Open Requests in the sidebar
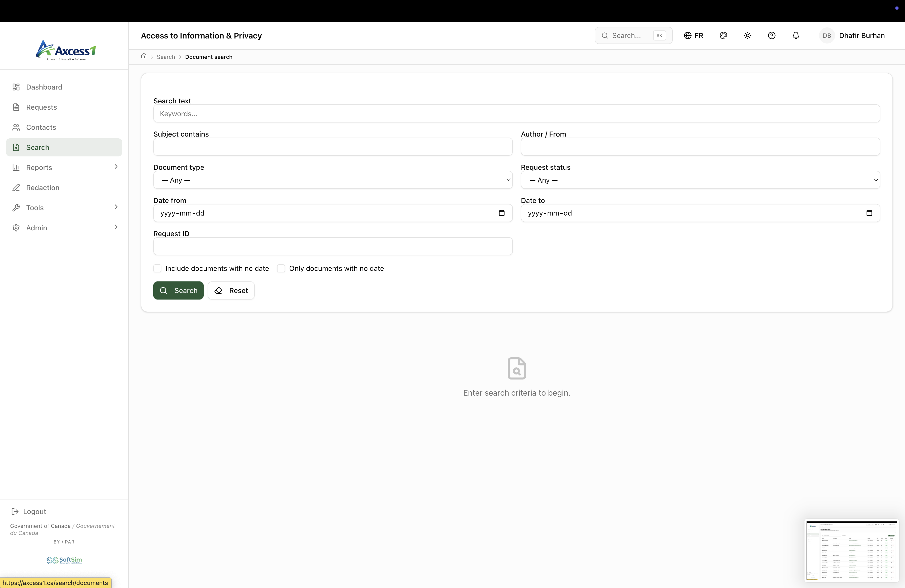 41,107
